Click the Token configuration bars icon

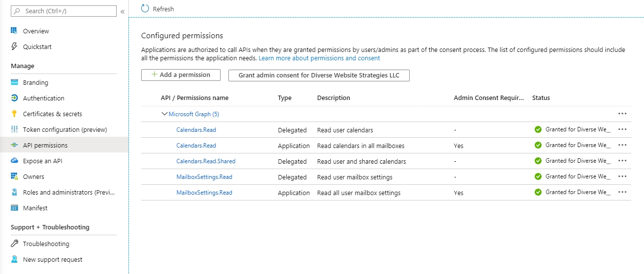(x=14, y=129)
